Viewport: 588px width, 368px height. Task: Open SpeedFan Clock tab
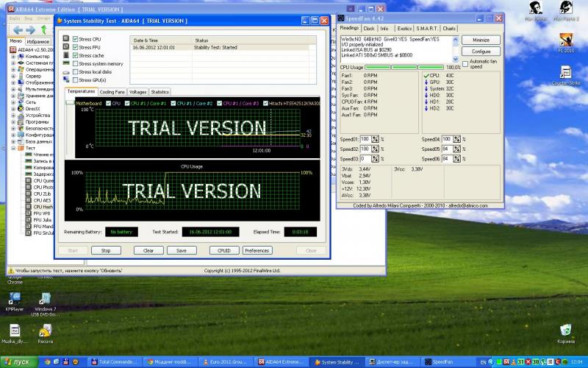[x=369, y=29]
